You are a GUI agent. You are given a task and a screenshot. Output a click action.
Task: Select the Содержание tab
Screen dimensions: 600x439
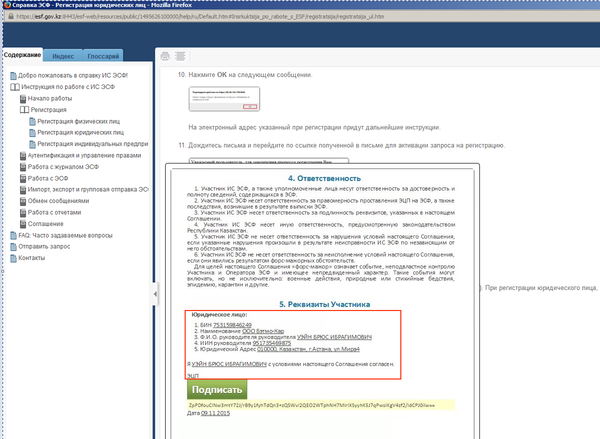[22, 55]
